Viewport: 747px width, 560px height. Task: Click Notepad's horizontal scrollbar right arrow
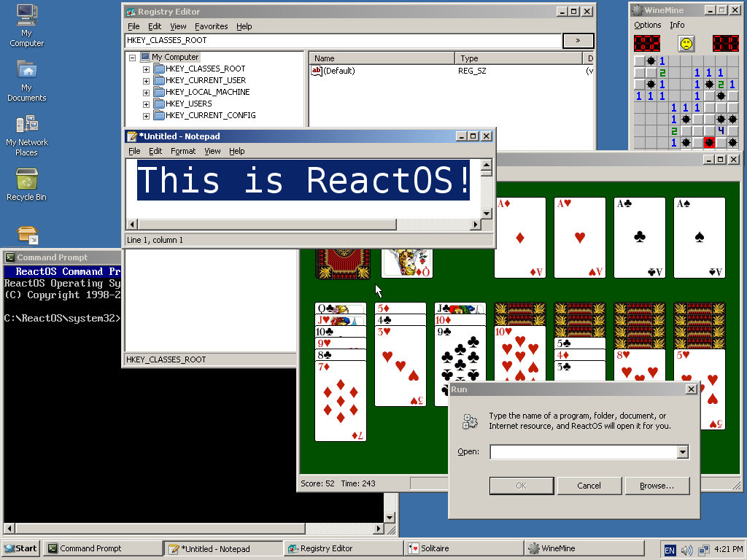[476, 224]
